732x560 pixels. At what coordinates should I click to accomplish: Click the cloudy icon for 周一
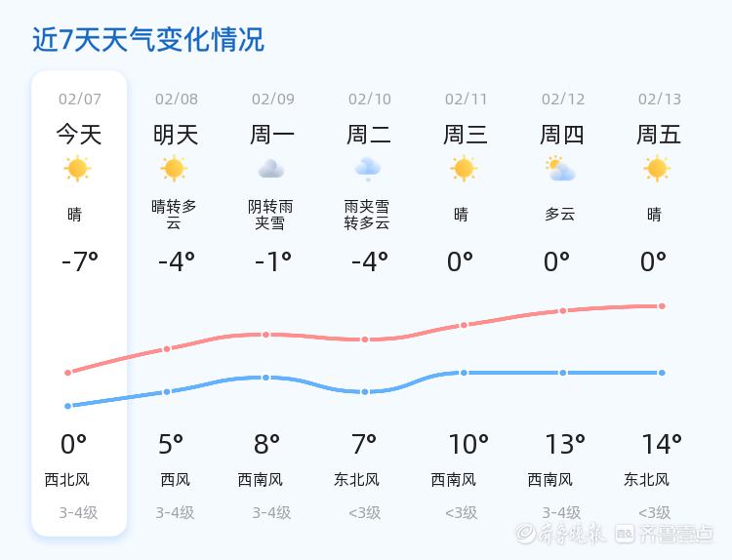(270, 169)
